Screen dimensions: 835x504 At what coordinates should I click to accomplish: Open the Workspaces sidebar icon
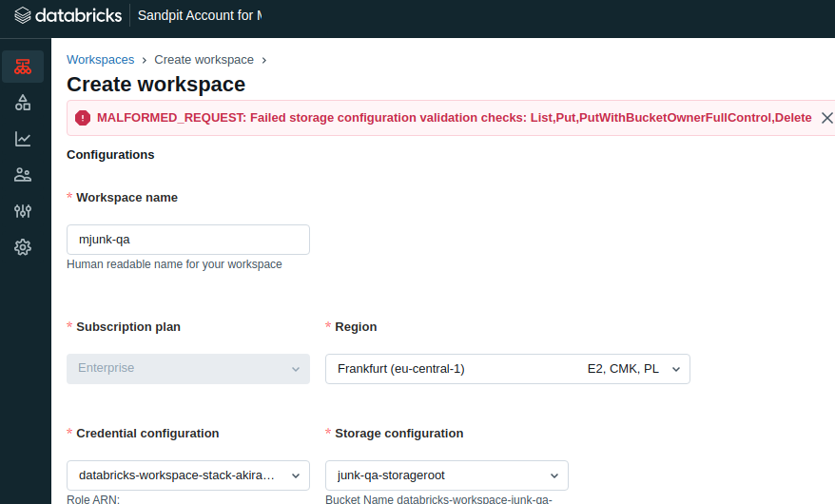pyautogui.click(x=23, y=67)
